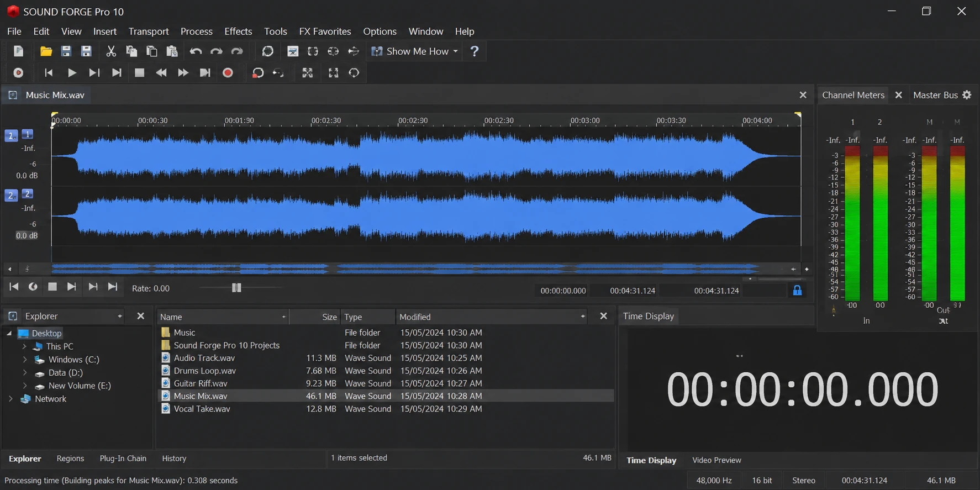Close the file list pane
Viewport: 980px width, 490px height.
(604, 316)
